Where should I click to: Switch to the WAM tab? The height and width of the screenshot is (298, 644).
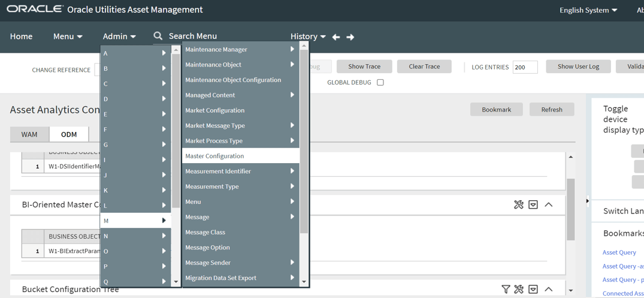click(29, 134)
